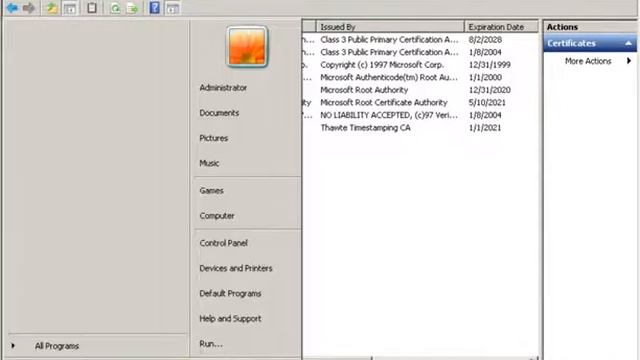Open Music from Start menu
Image resolution: width=640 pixels, height=360 pixels.
pyautogui.click(x=209, y=163)
